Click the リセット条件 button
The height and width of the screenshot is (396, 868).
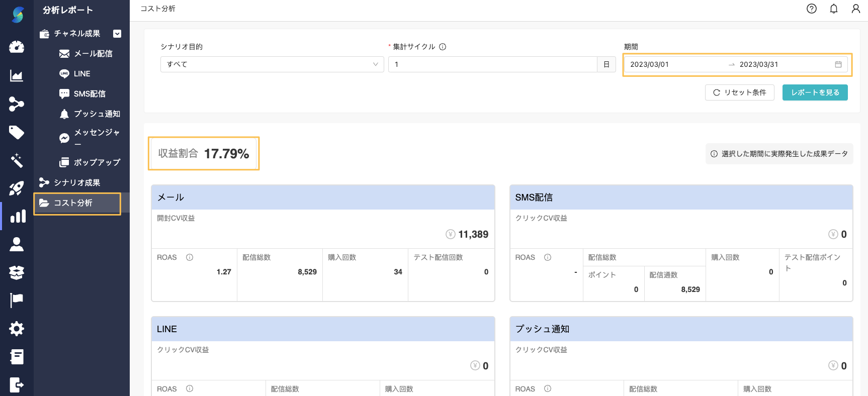click(x=739, y=92)
